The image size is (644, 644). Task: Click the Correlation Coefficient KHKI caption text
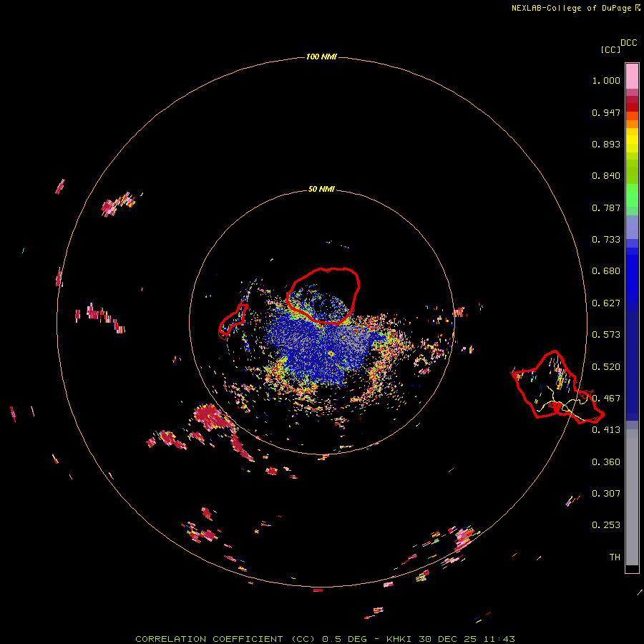tap(325, 639)
